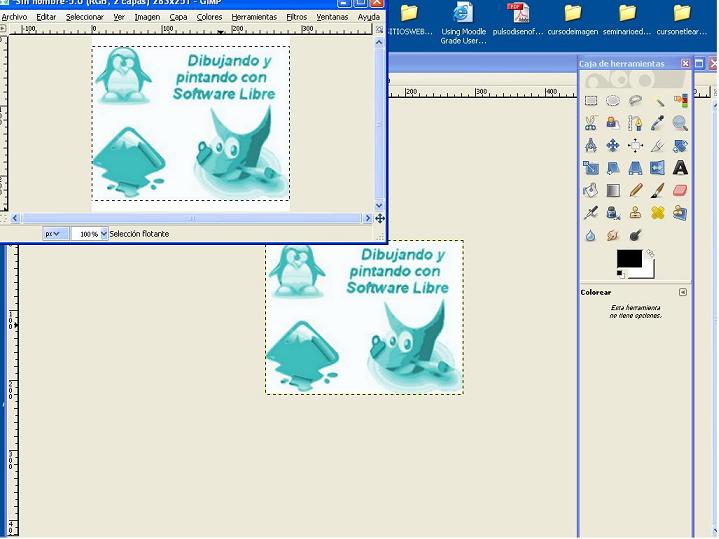Open the Seleccionar menu
Image resolution: width=719 pixels, height=539 pixels.
(85, 17)
